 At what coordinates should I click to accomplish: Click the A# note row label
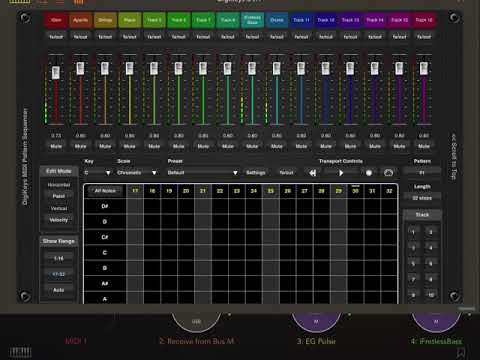click(x=105, y=284)
